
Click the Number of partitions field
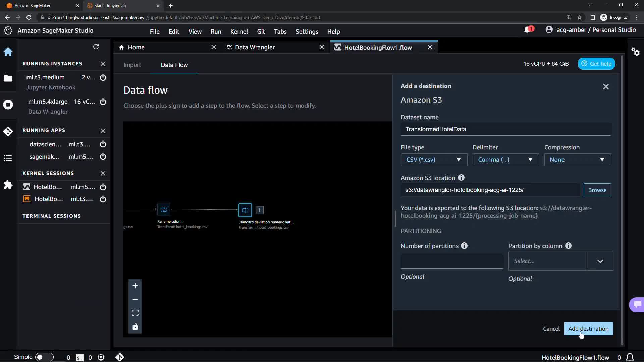tap(452, 261)
